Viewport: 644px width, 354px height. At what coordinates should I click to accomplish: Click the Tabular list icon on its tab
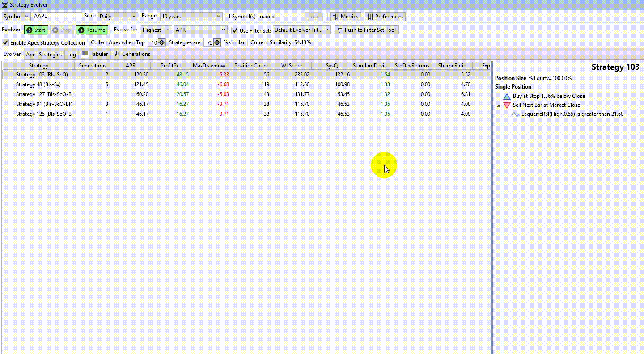[x=85, y=54]
